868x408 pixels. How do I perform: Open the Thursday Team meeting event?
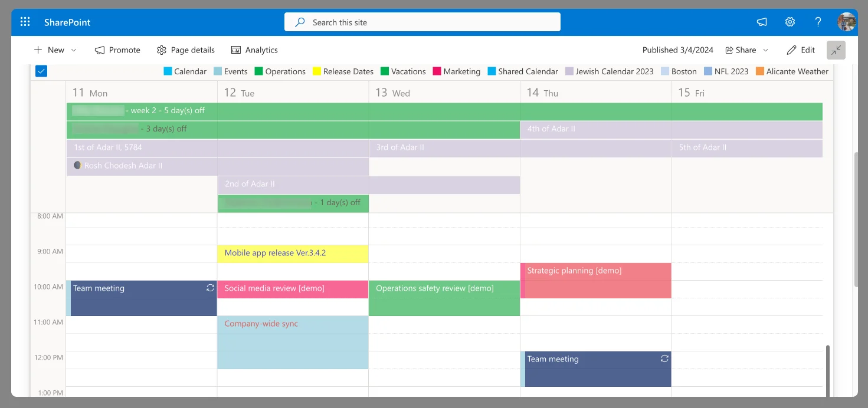596,369
